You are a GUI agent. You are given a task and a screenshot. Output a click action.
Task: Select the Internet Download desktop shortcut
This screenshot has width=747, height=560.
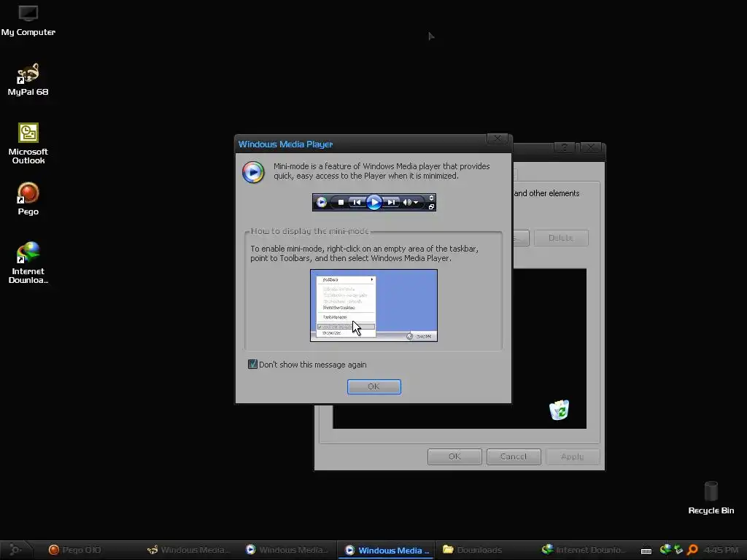click(x=28, y=262)
